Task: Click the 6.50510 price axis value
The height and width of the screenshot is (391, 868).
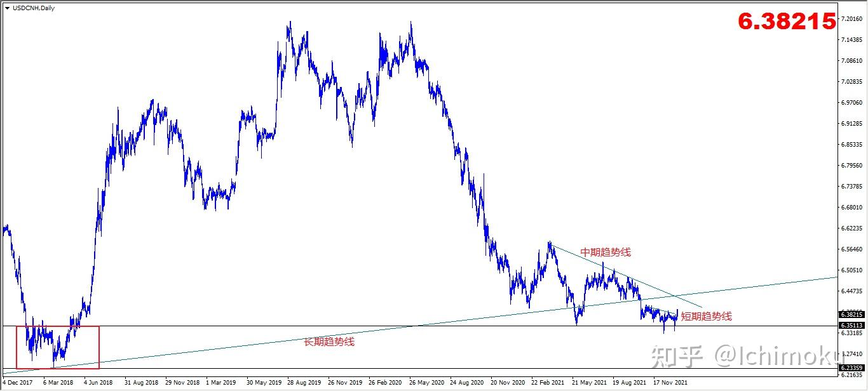Action: 851,270
